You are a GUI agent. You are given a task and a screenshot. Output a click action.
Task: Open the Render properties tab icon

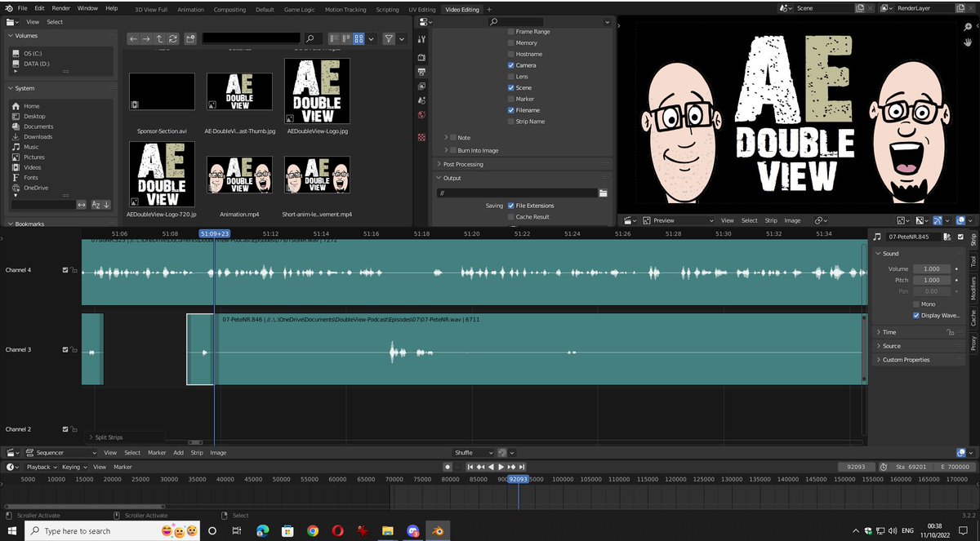[x=421, y=58]
